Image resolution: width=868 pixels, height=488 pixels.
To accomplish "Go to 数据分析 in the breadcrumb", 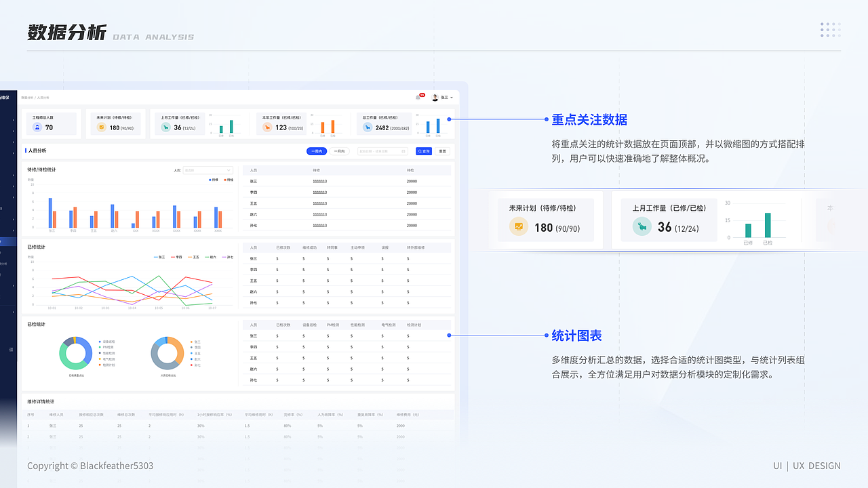I will 26,98.
